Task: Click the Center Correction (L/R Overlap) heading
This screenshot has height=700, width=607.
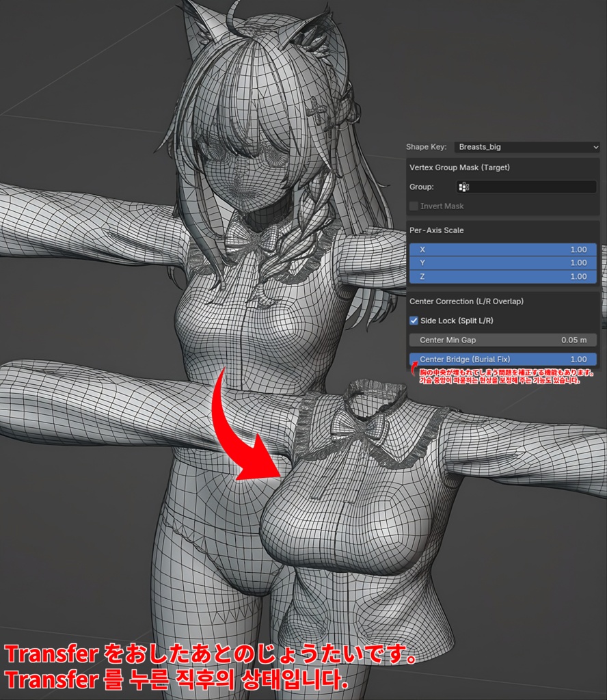Action: [x=466, y=301]
